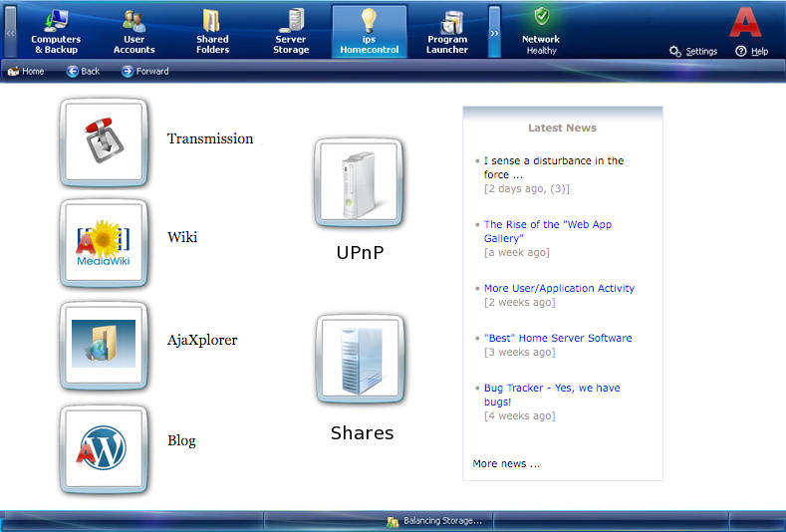View Network Healthy status
The image size is (786, 532).
tap(541, 31)
